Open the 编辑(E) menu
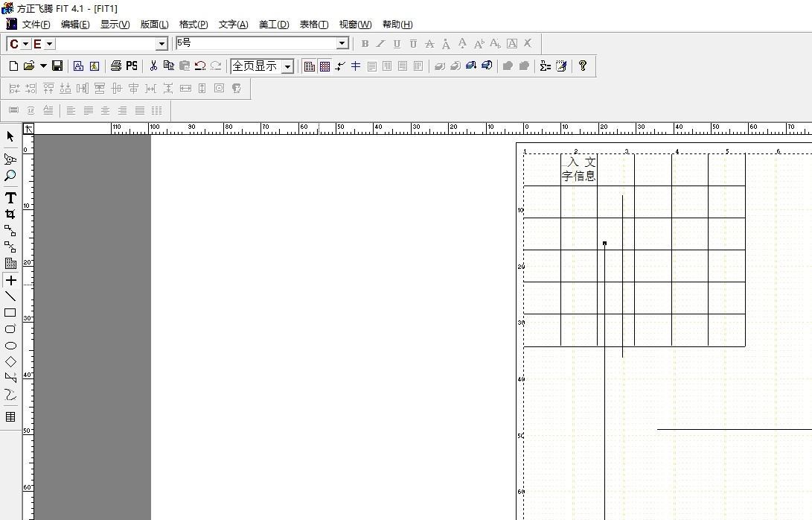The image size is (812, 520). click(75, 25)
